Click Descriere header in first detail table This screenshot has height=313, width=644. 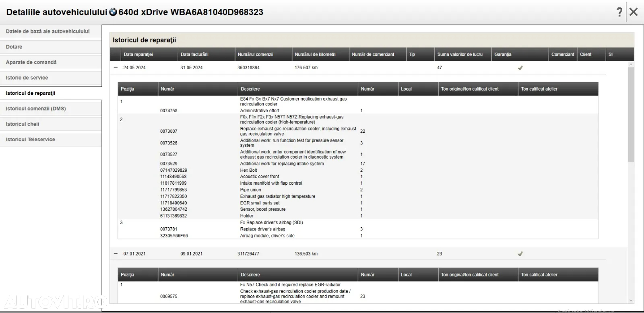tap(298, 89)
